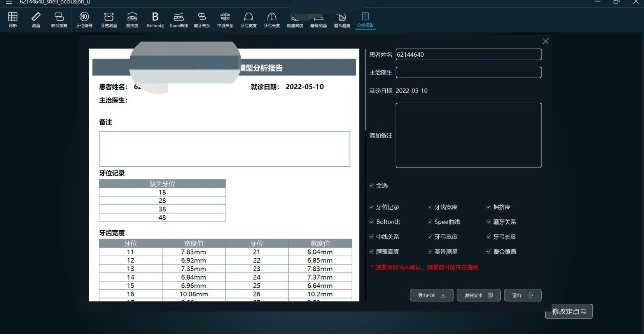Click the 复制文本 copy text button
This screenshot has width=644, height=334.
point(478,295)
